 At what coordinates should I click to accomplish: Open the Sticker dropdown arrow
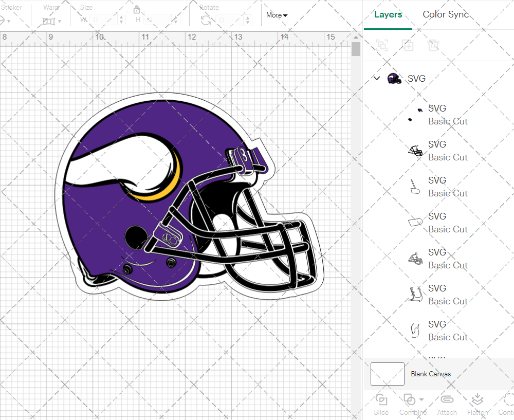tap(9, 22)
